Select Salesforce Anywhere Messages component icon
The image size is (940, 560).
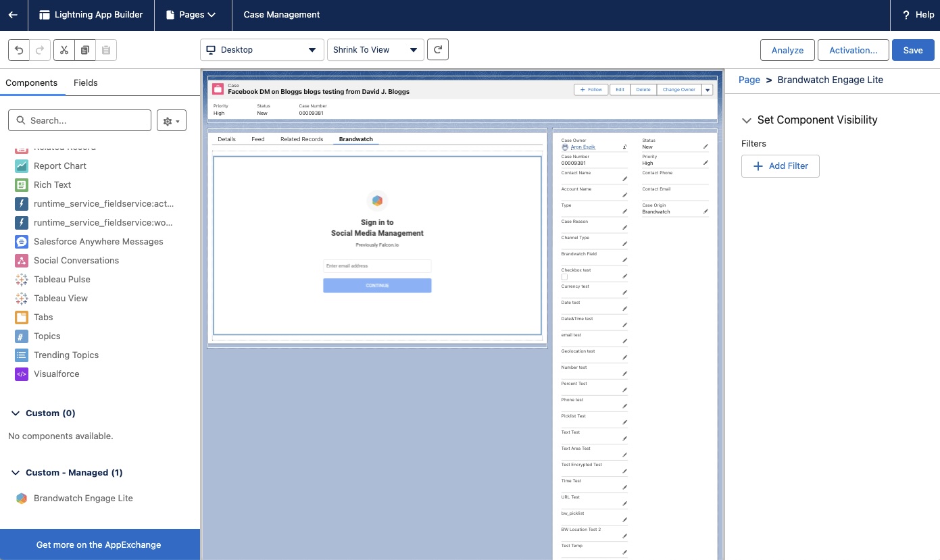[x=22, y=241]
